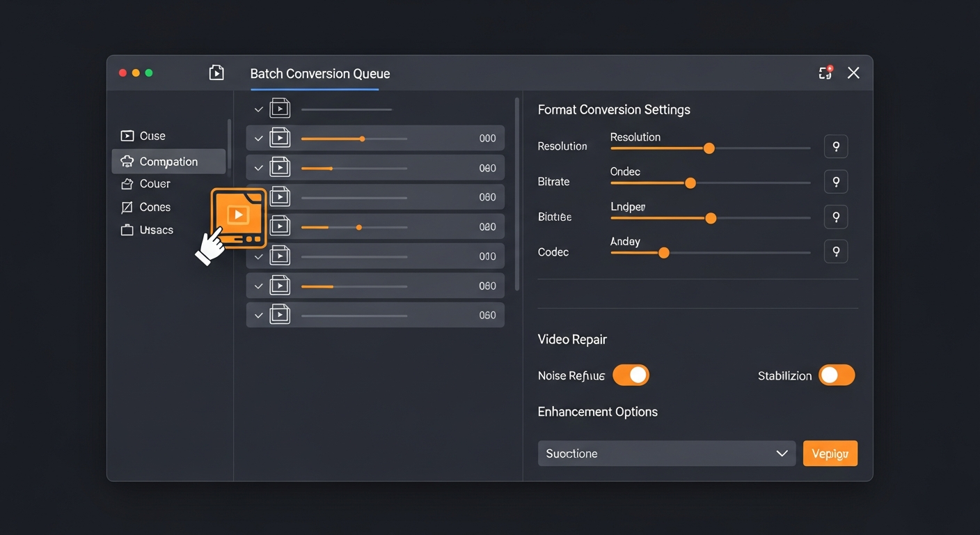The height and width of the screenshot is (535, 980).
Task: Click the queue list vertical scrollbar
Action: pos(516,195)
